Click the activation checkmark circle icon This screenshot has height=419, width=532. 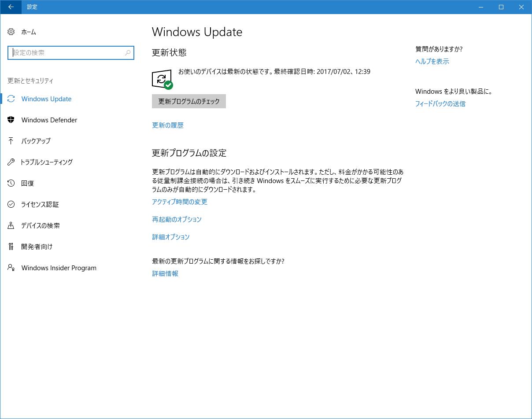[x=11, y=204]
